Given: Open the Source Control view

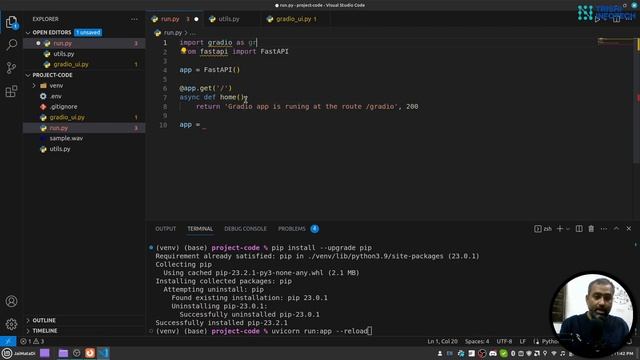Looking at the screenshot, I should coord(11,68).
